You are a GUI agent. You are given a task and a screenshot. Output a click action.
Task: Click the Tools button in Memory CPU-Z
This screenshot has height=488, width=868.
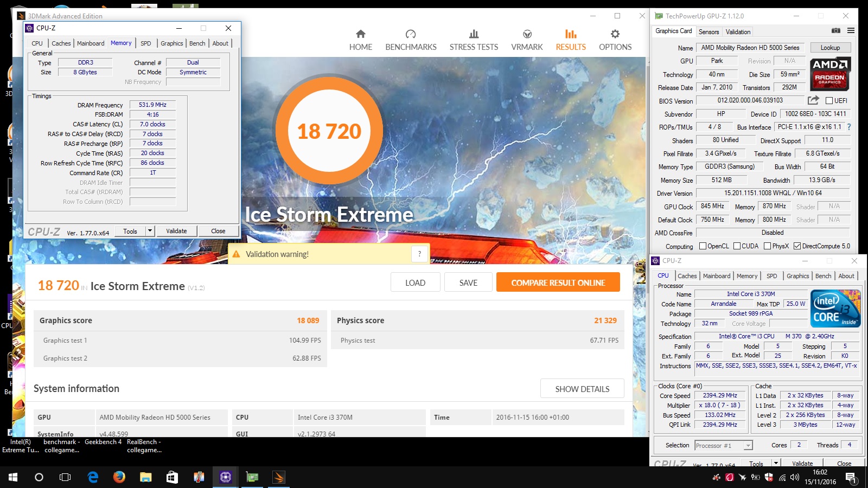[x=130, y=231]
